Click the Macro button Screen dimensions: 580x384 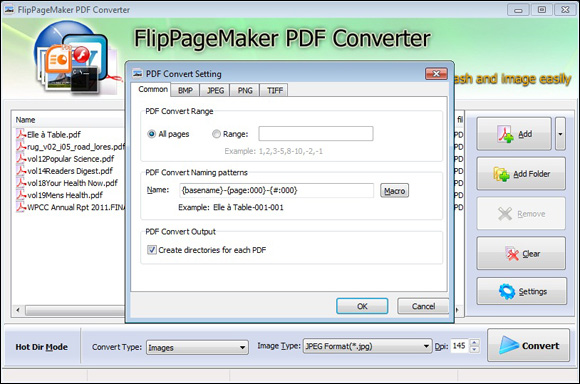pos(394,191)
